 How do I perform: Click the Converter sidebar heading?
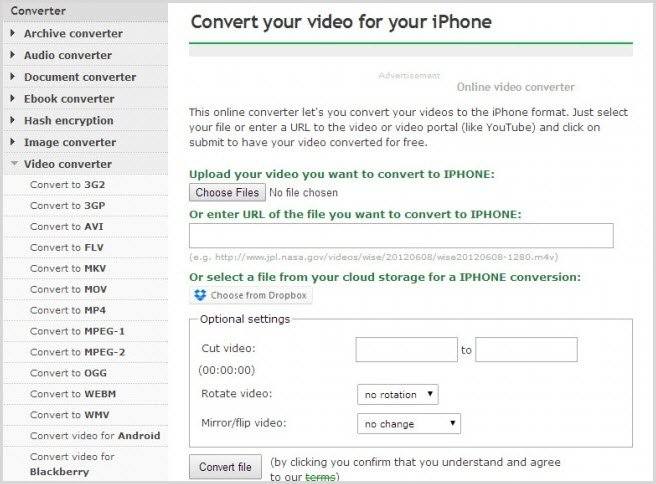[38, 11]
